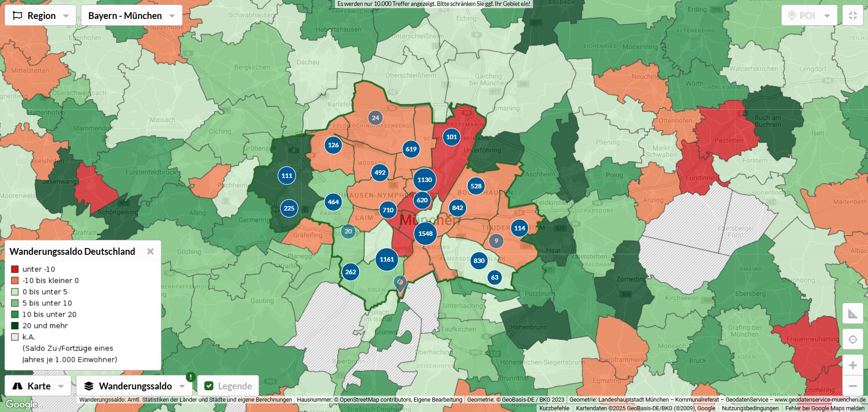Click the '0 bis unter 5' legend label

coord(45,292)
